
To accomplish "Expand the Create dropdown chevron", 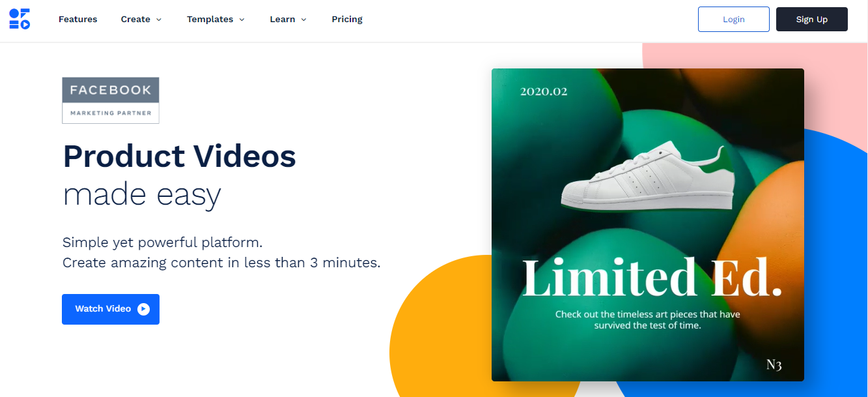I will click(158, 20).
